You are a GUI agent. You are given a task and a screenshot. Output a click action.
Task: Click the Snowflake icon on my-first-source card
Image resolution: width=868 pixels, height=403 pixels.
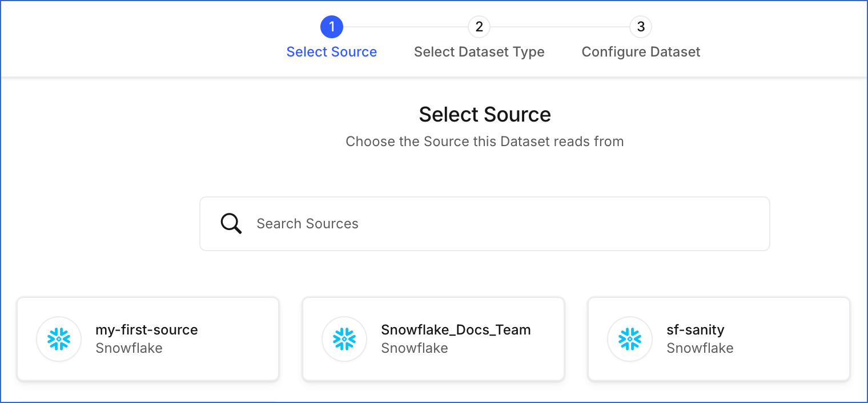tap(59, 339)
